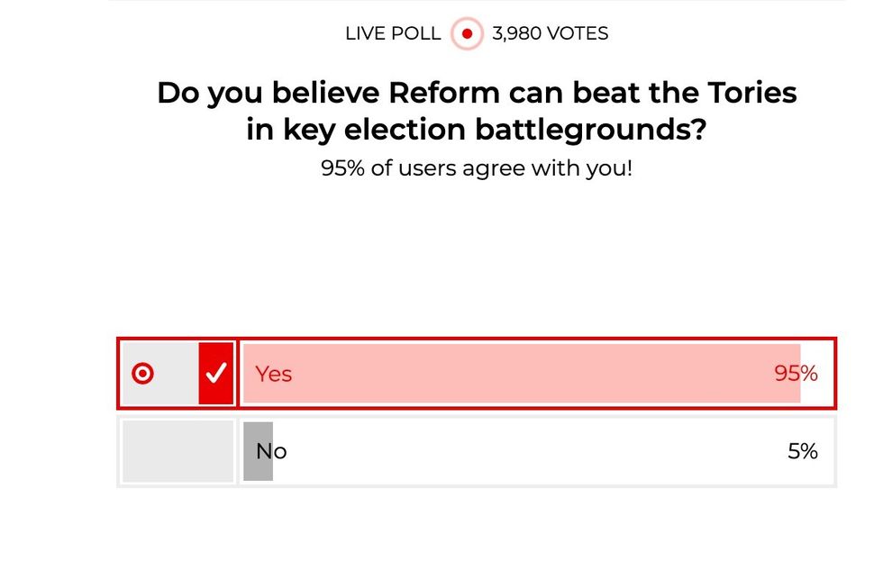Click the gray square marker before the No bar

tap(259, 450)
